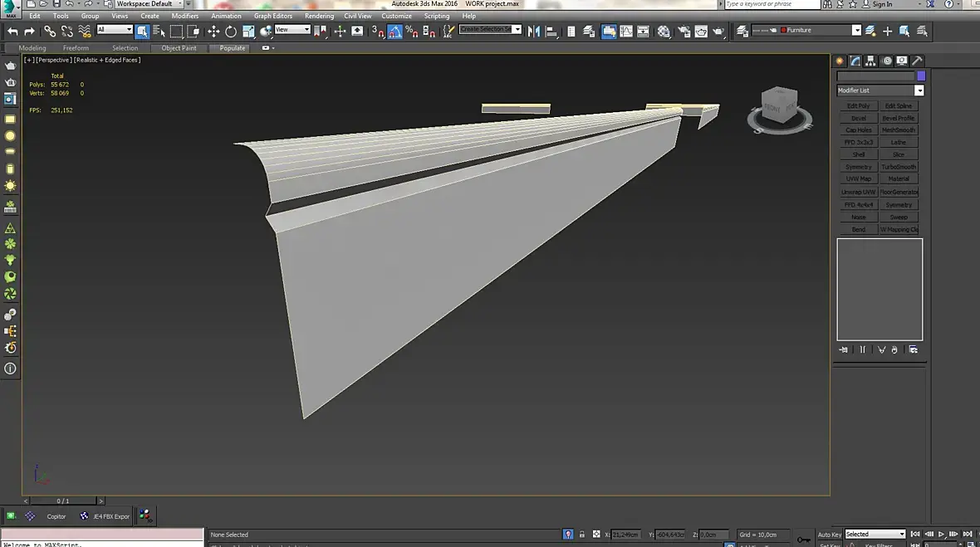Image resolution: width=980 pixels, height=547 pixels.
Task: Click the purple object color swatch
Action: coord(920,76)
